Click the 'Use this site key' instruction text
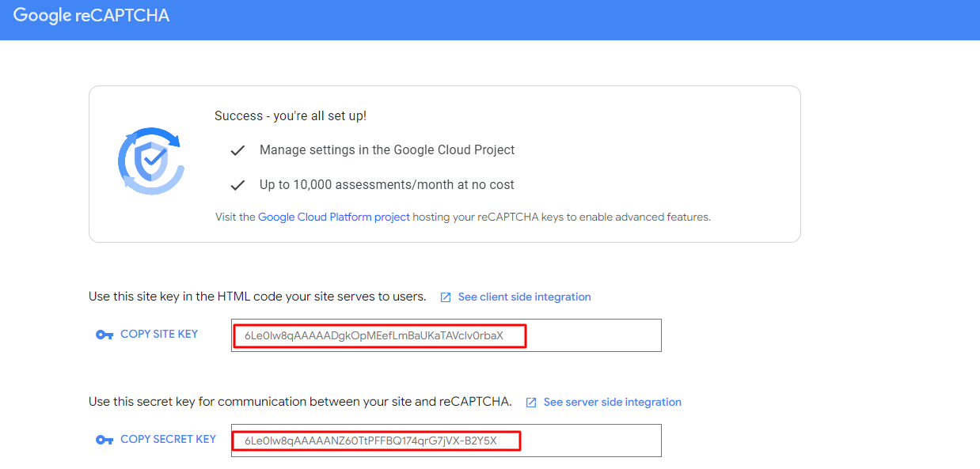 pos(257,297)
